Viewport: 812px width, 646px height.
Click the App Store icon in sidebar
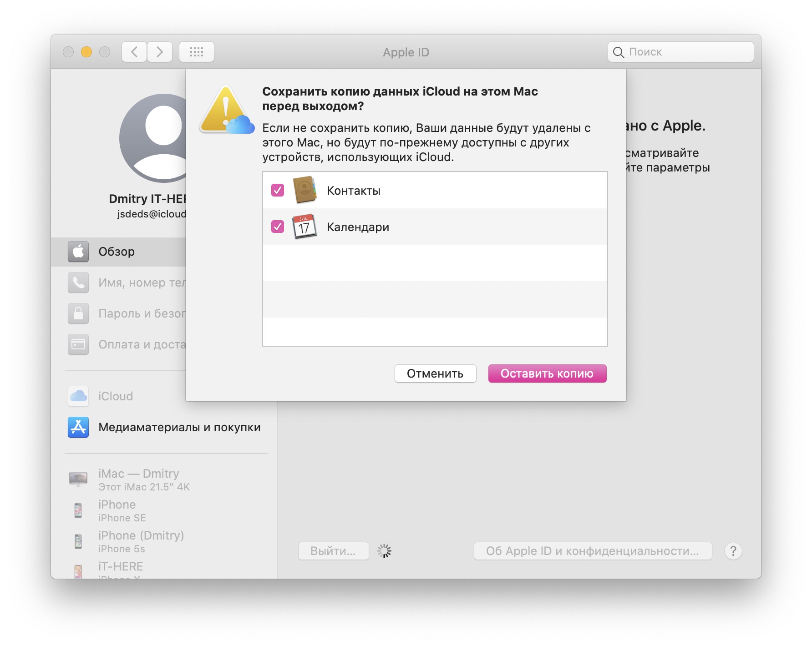pos(78,427)
